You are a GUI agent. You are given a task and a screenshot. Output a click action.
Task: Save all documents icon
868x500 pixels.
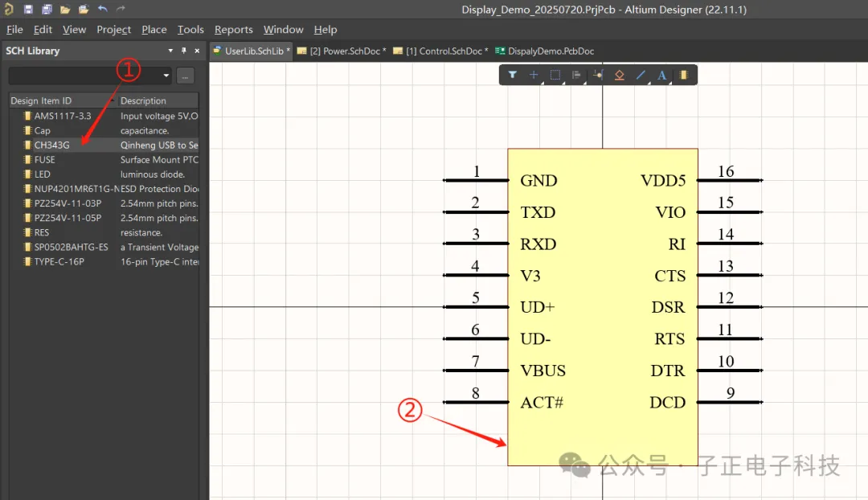click(47, 9)
